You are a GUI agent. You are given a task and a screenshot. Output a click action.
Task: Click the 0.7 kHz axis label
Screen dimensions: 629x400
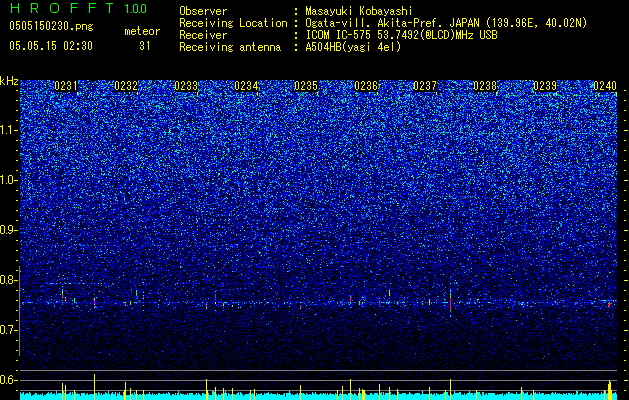coord(9,330)
